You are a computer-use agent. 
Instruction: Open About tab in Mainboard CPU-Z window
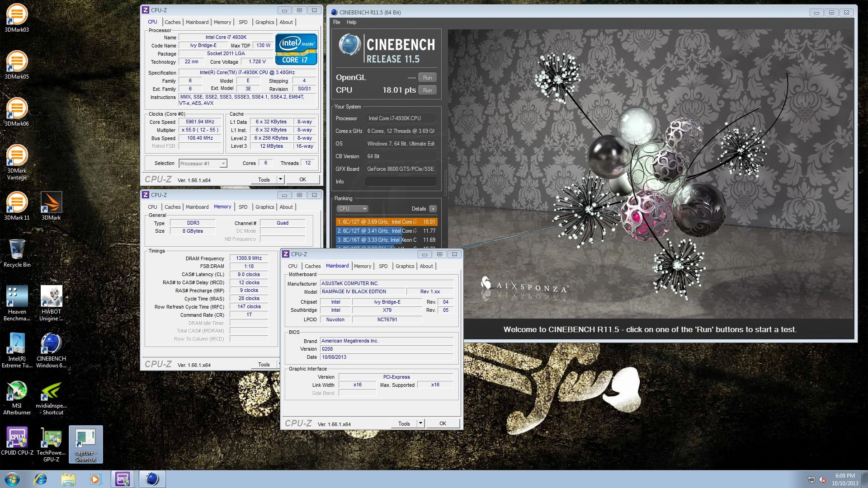click(x=426, y=266)
